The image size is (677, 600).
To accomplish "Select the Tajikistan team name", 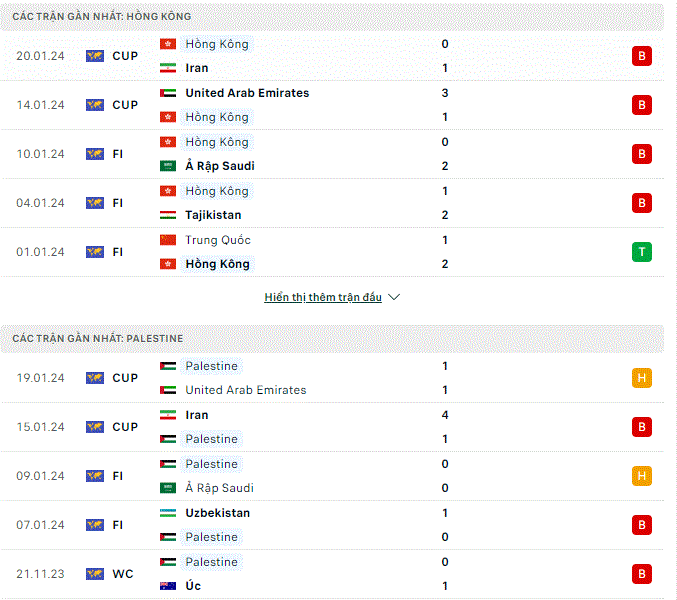I will [x=213, y=215].
